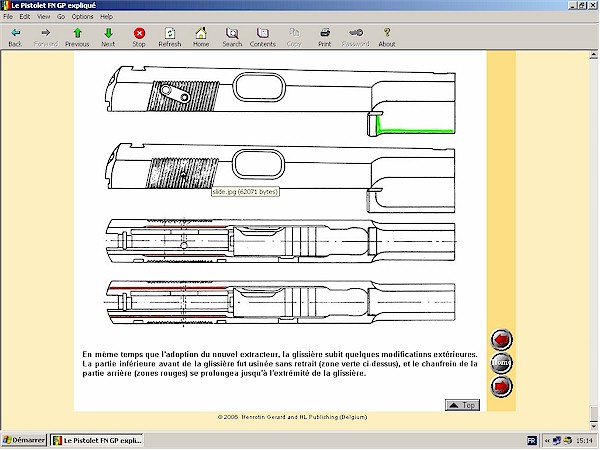
Task: Open the File menu
Action: click(9, 17)
